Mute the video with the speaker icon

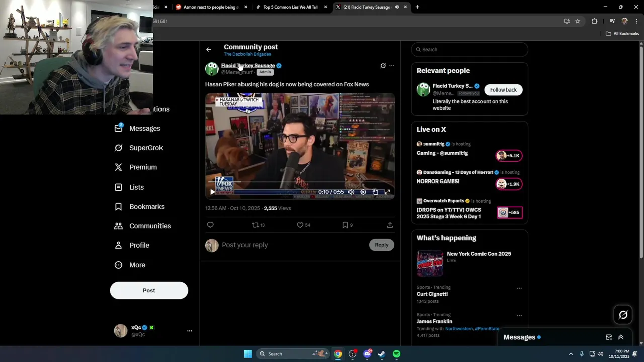351,192
